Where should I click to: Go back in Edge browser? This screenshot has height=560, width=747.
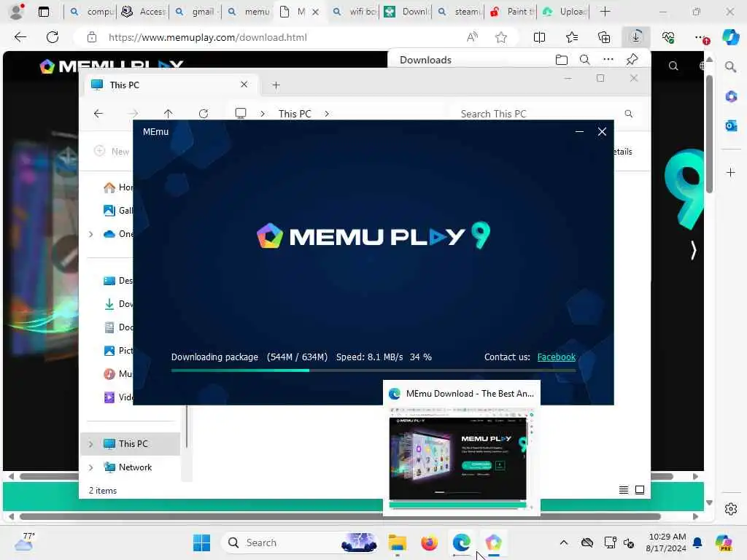pos(20,37)
